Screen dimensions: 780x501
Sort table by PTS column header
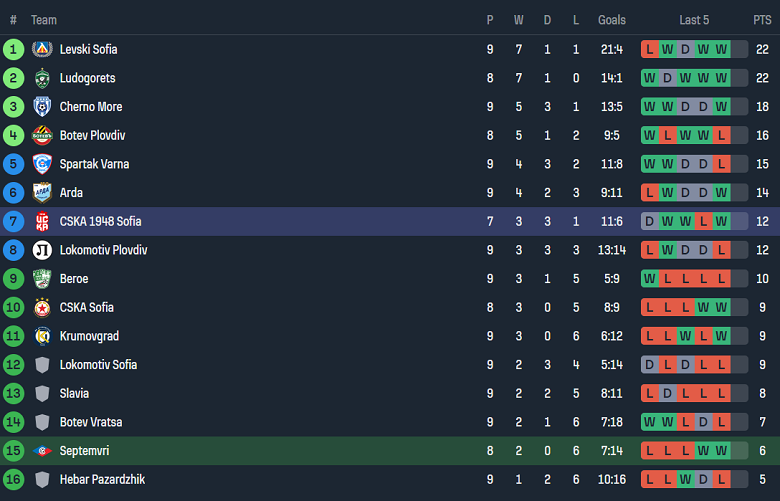[x=762, y=20]
